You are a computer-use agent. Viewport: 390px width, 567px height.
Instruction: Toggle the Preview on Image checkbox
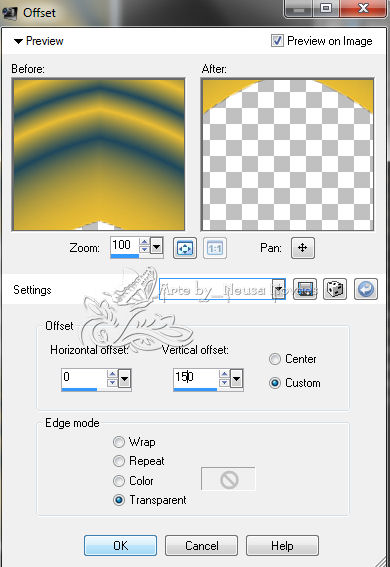click(277, 40)
